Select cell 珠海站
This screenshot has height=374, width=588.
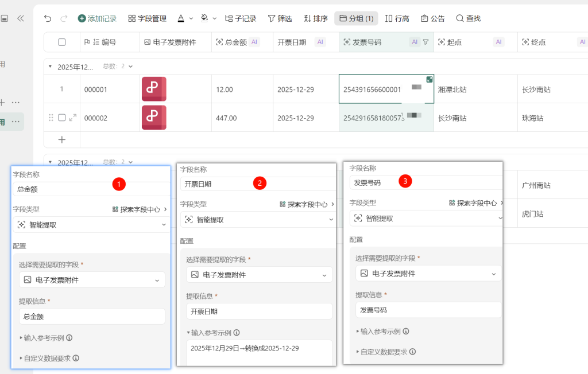click(x=553, y=118)
